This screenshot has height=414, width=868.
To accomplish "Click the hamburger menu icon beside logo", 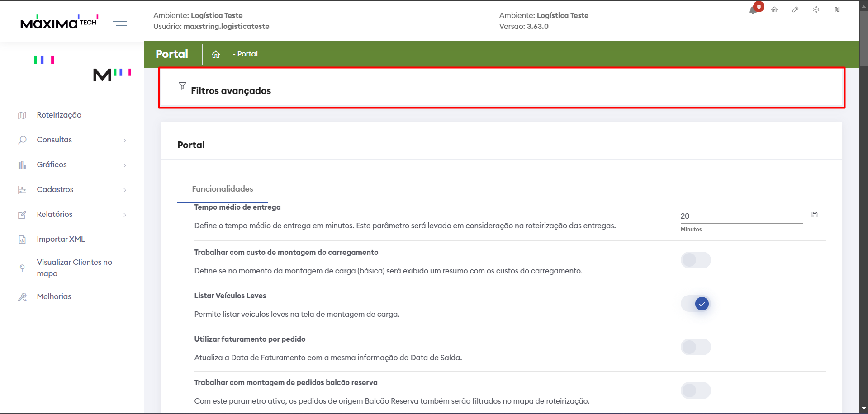I will [120, 22].
